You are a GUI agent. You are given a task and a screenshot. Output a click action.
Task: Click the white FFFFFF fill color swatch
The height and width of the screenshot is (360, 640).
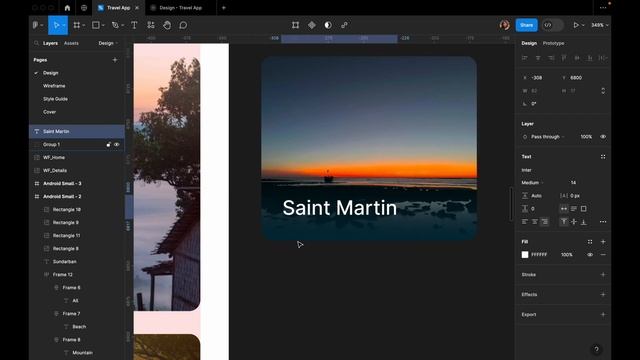(x=525, y=255)
